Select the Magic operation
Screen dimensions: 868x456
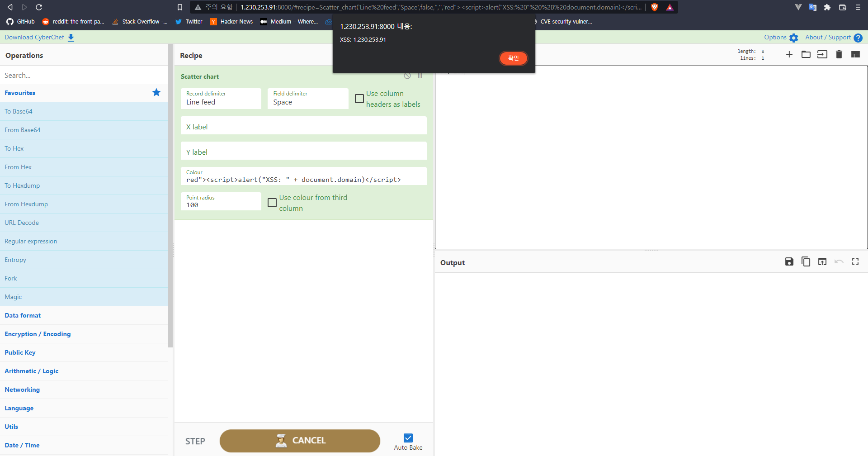point(84,297)
